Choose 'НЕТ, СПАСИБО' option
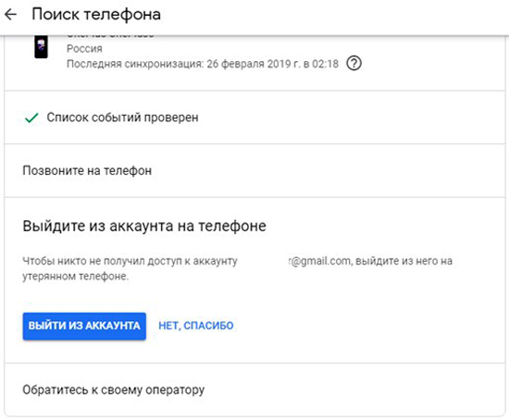 pos(196,326)
